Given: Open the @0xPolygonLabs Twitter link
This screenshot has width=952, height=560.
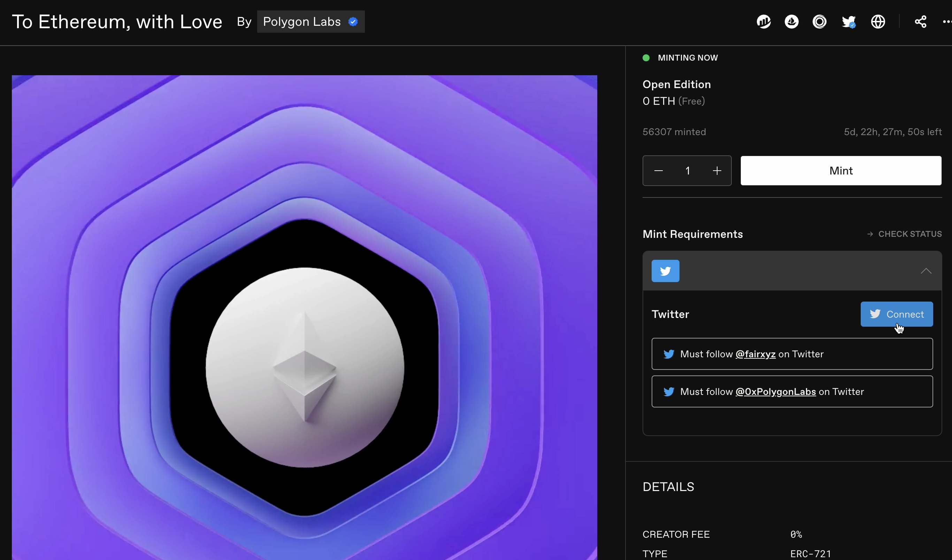Looking at the screenshot, I should click(x=775, y=391).
